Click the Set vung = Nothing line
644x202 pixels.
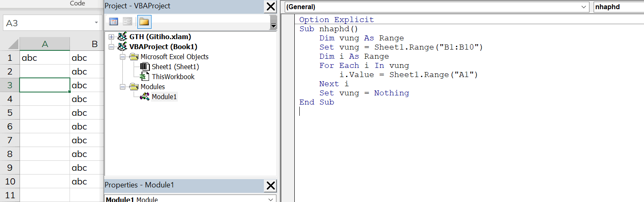pos(364,93)
